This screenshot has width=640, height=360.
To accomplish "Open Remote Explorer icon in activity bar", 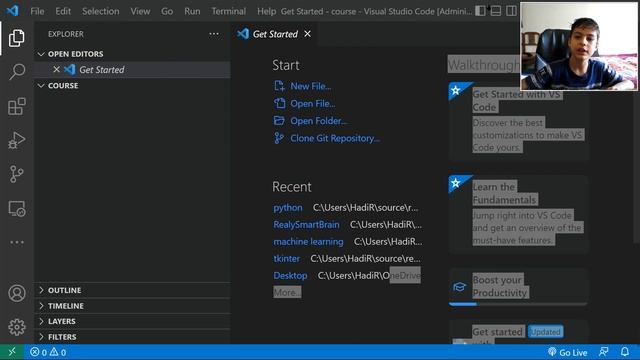I will [16, 208].
